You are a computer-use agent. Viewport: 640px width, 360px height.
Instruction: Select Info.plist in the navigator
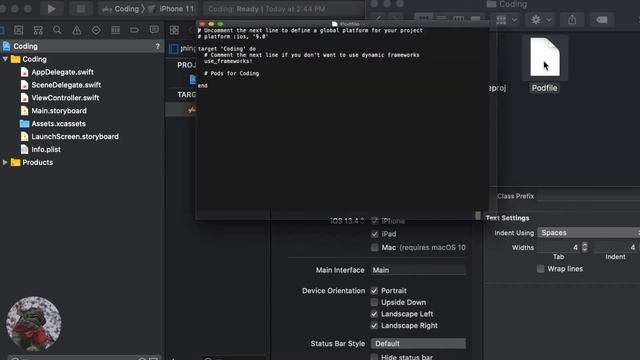coord(46,150)
